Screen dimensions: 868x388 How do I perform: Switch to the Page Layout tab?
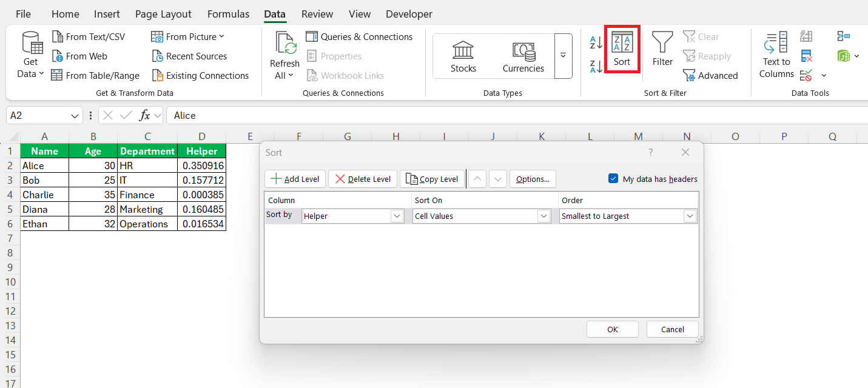pos(163,14)
